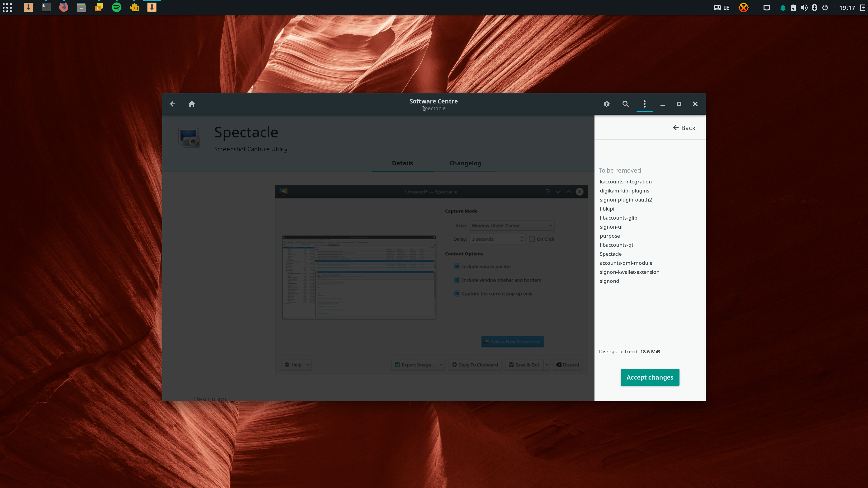Click the Spectacle title heading

(x=246, y=132)
